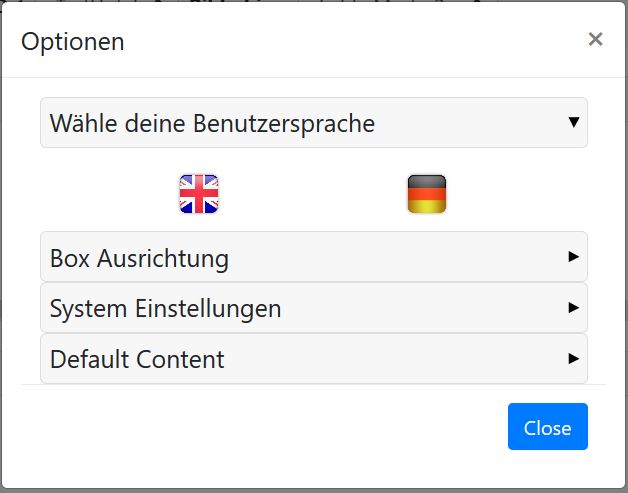
Task: Click the "System Einstellungen" label text
Action: pos(165,309)
